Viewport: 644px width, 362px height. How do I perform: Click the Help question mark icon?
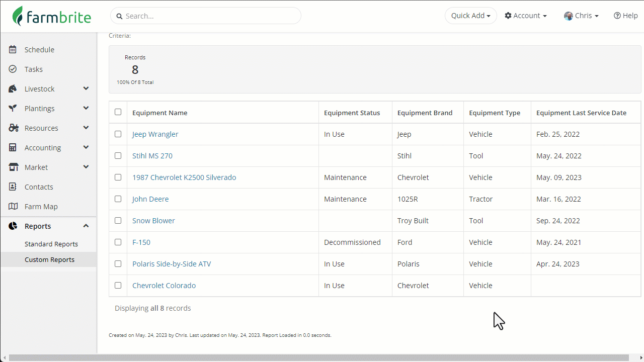(x=617, y=16)
